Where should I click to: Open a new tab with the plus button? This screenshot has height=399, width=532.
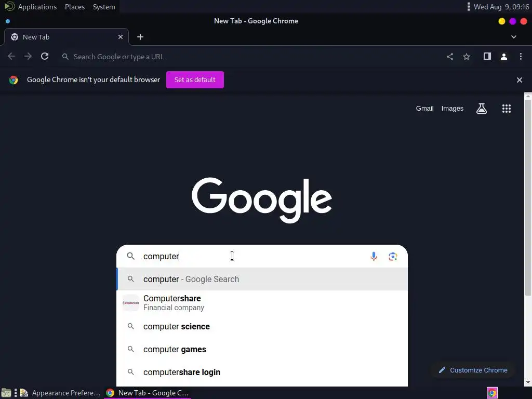tap(140, 37)
